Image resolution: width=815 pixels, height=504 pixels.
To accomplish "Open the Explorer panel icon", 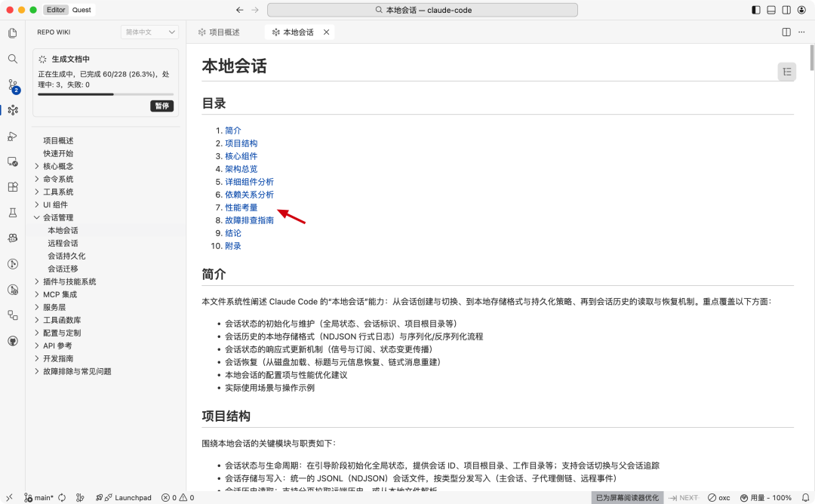I will [11, 33].
